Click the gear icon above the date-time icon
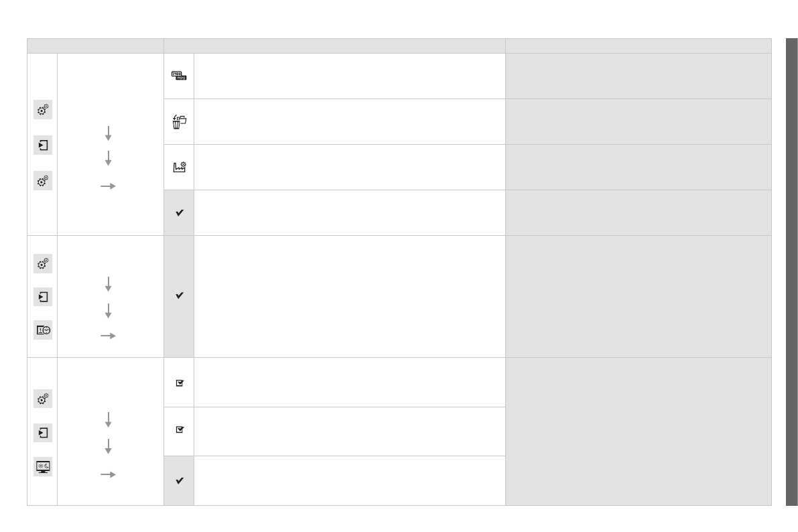The image size is (798, 532). [x=43, y=264]
